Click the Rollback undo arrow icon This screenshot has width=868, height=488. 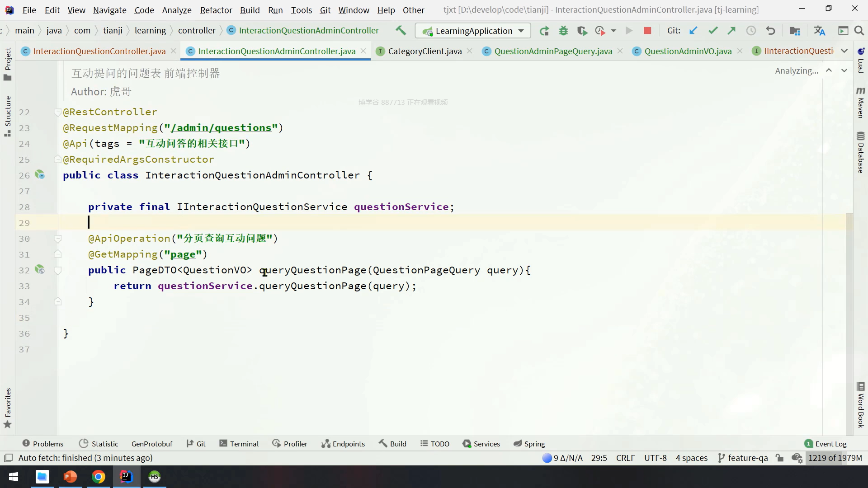771,31
